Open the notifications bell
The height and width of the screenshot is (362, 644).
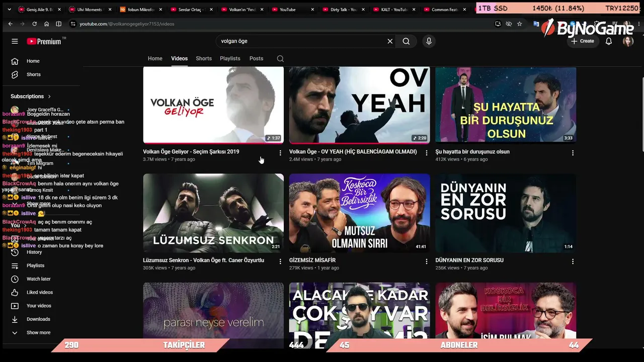[609, 41]
